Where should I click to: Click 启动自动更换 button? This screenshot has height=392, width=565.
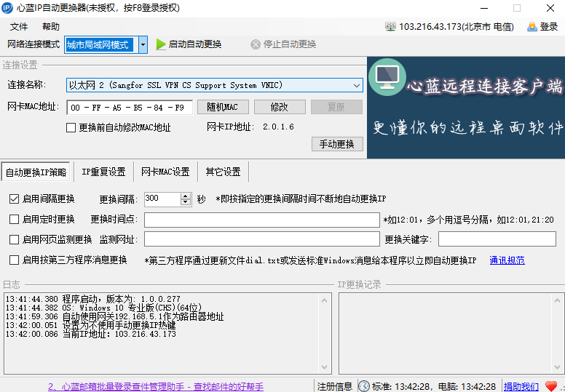189,44
